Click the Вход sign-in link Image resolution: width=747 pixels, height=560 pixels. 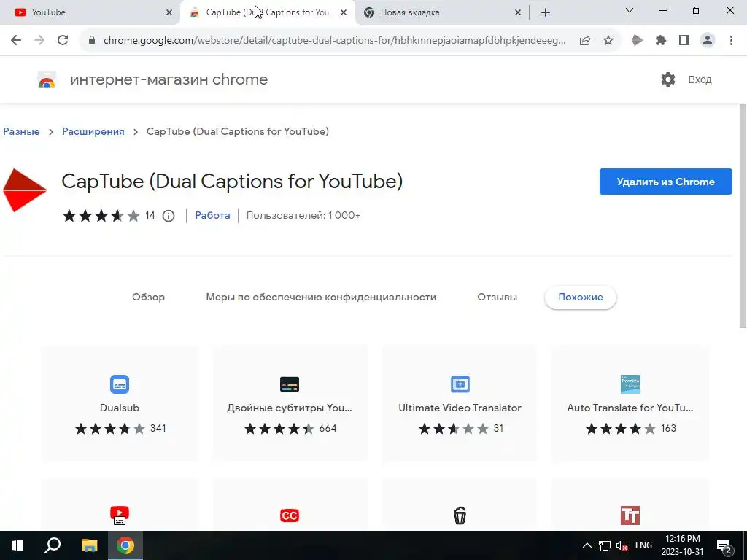[700, 79]
